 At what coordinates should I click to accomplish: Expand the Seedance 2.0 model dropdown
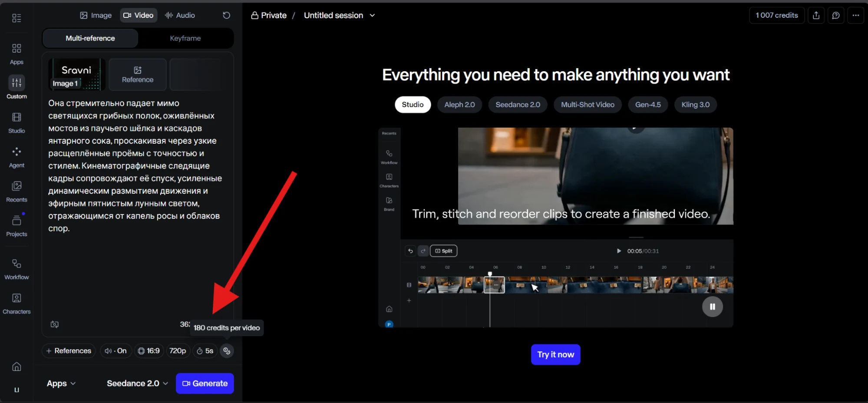[137, 383]
